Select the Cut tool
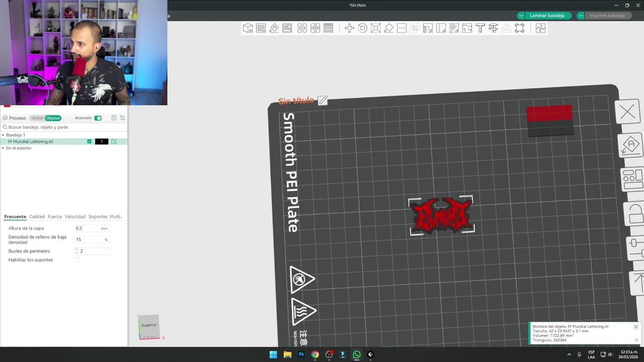 [402, 28]
